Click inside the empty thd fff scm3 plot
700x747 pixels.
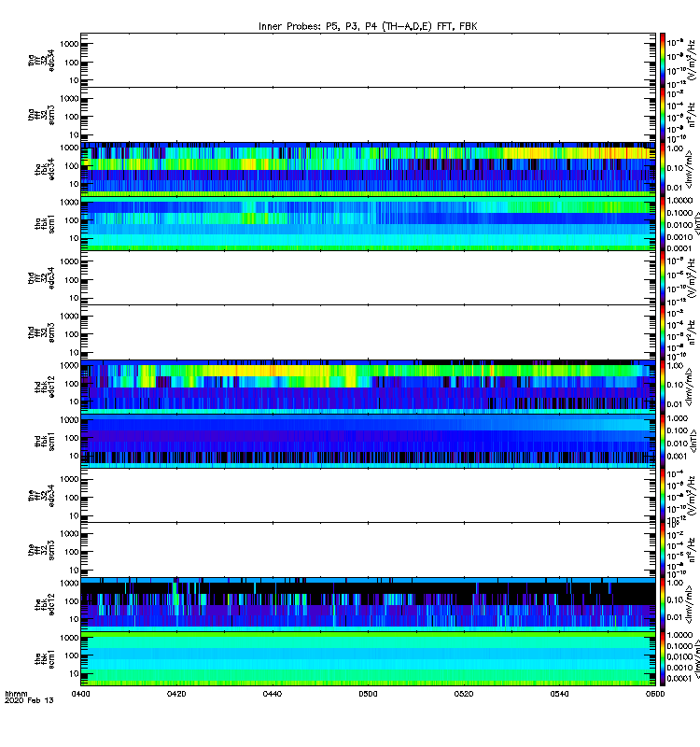click(368, 332)
